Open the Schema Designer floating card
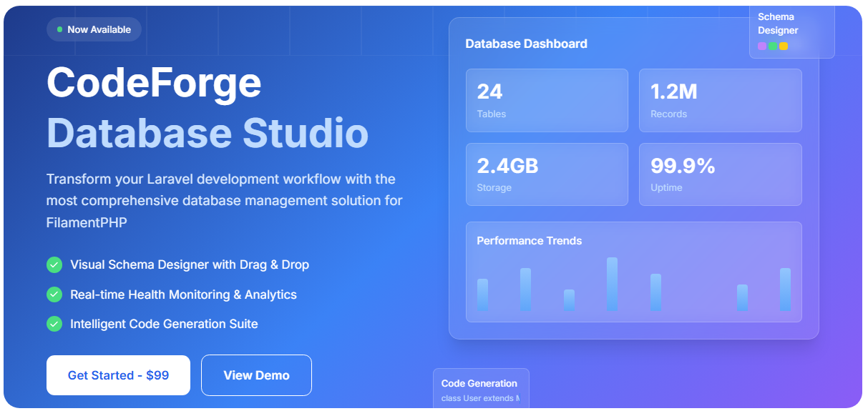The width and height of the screenshot is (868, 411). [x=791, y=31]
